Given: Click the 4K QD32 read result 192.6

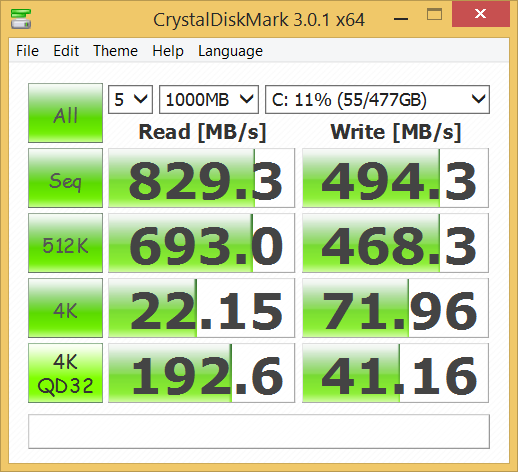Looking at the screenshot, I should (x=201, y=373).
